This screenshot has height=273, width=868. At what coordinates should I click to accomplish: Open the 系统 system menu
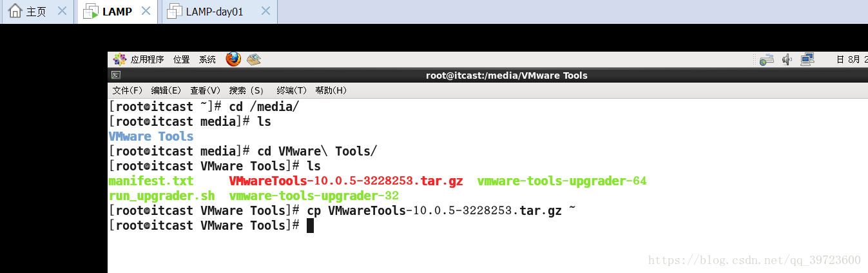[x=207, y=59]
